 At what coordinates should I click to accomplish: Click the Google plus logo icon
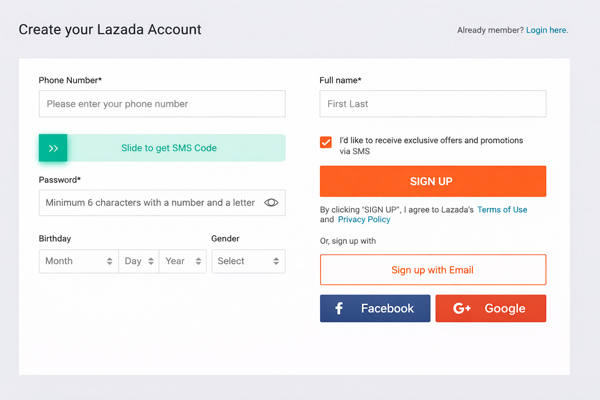pyautogui.click(x=462, y=309)
